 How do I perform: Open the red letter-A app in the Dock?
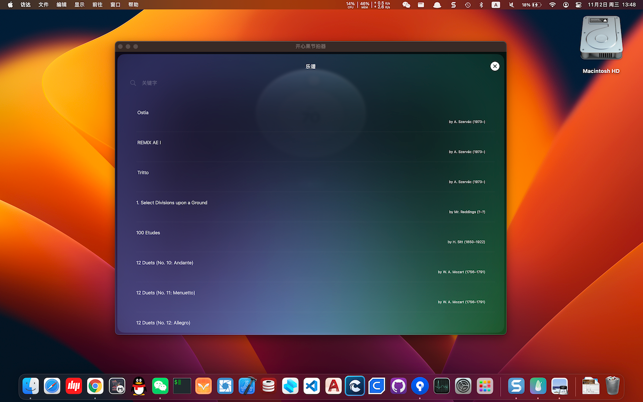(333, 386)
